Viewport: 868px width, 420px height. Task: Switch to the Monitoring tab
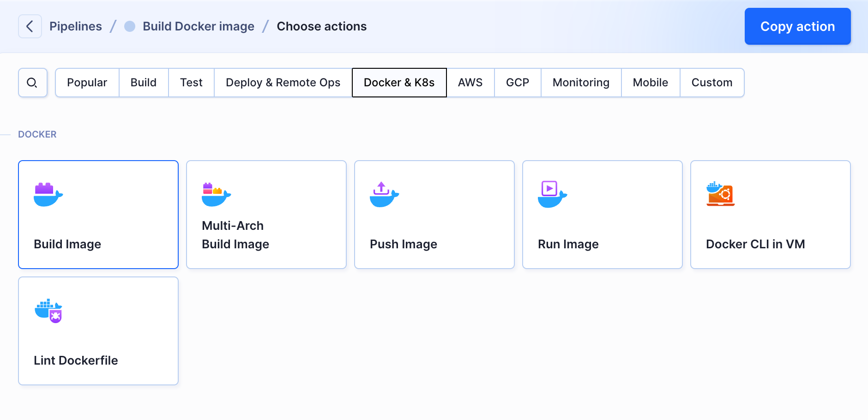pos(581,83)
